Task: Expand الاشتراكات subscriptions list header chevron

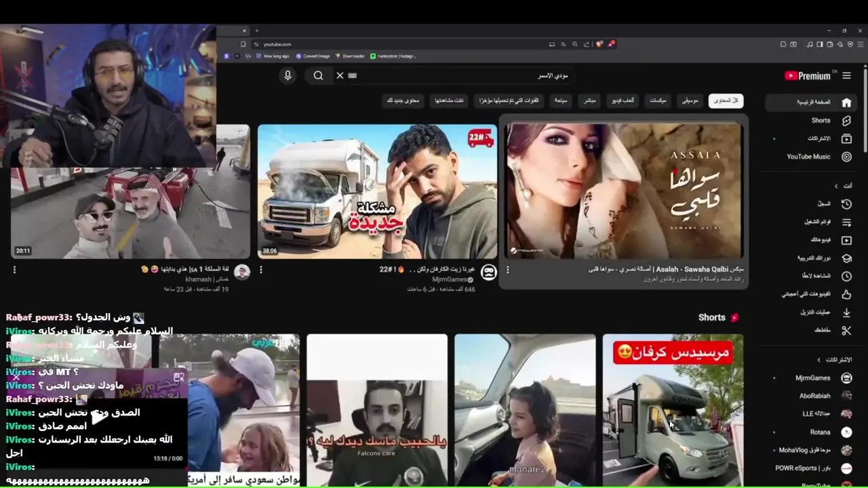Action: (x=818, y=360)
